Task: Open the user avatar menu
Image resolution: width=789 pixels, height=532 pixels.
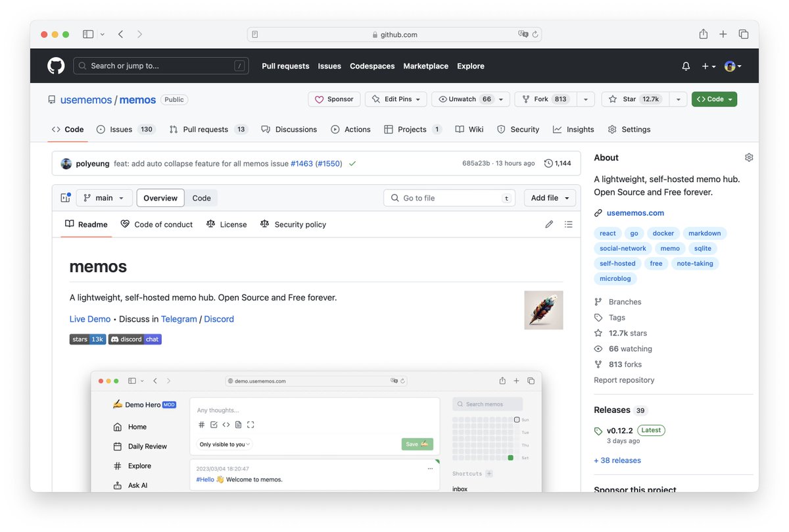Action: pyautogui.click(x=732, y=66)
